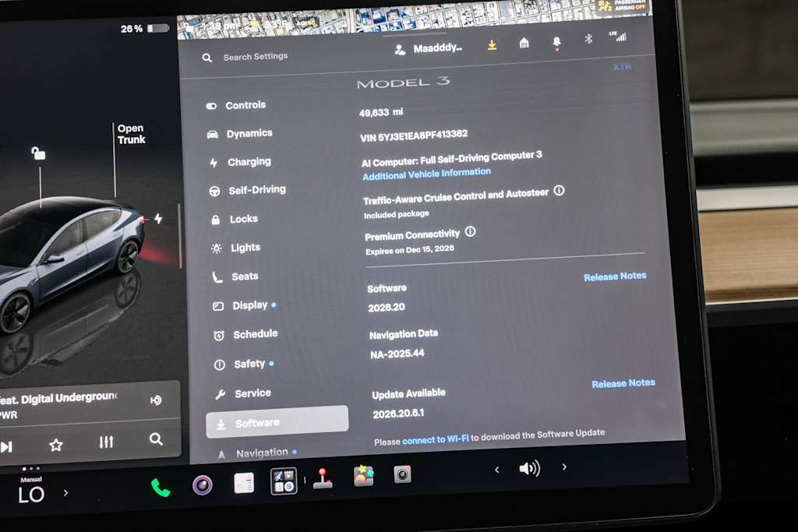This screenshot has height=532, width=798.
Task: Open the Controls settings menu
Action: [235, 105]
